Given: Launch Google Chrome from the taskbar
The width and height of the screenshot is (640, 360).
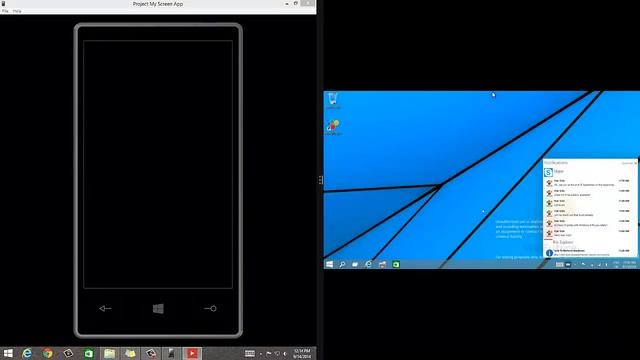Looking at the screenshot, I should pos(48,353).
